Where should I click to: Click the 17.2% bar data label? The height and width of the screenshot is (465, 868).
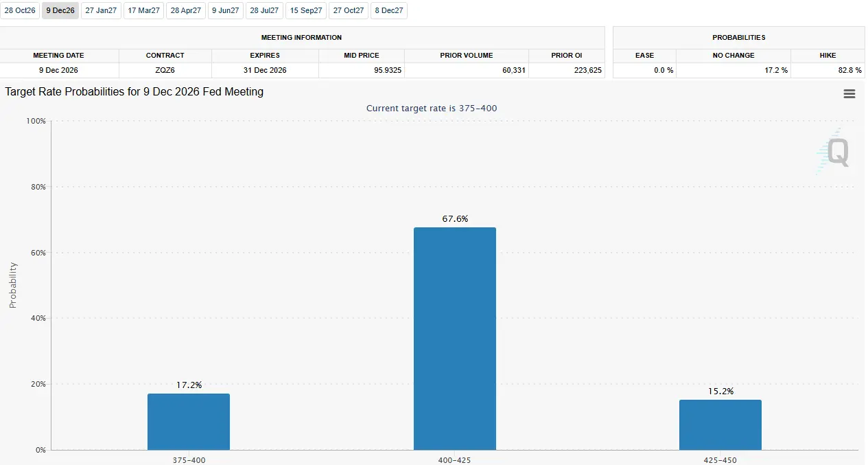(189, 385)
